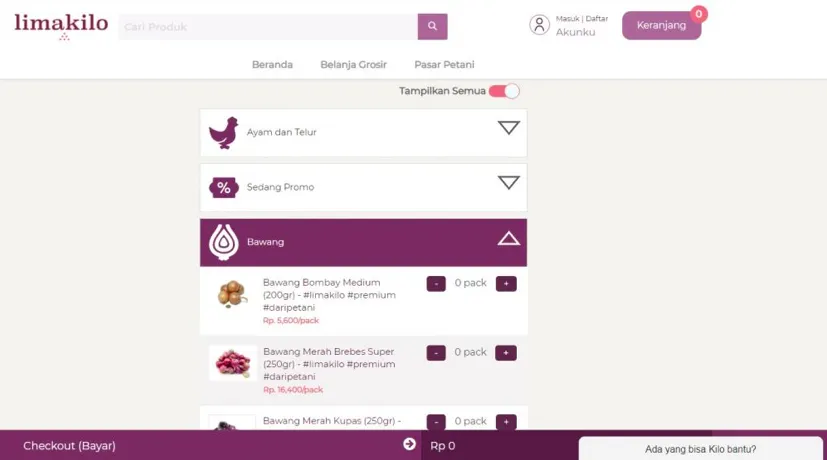Add one Bawang Merah Kupas with plus
The image size is (827, 460).
pos(506,422)
